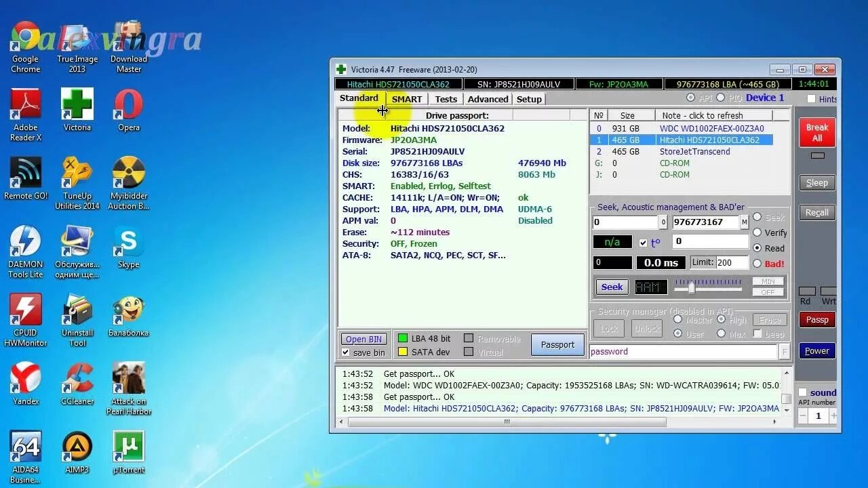Click Victoria title bar green cross icon
868x488 pixels.
tap(341, 69)
